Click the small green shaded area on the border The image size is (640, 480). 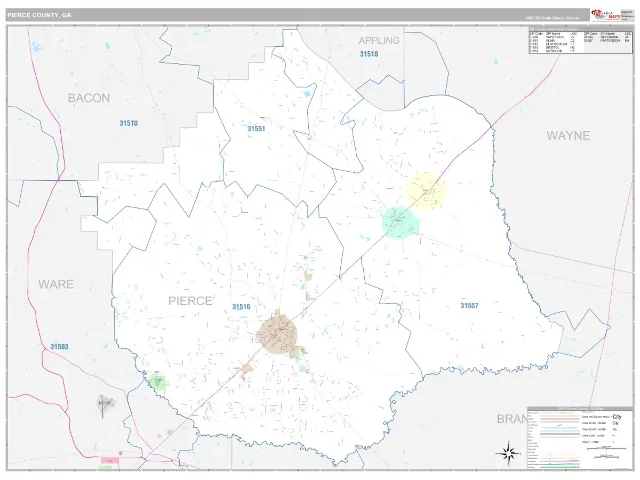[x=158, y=382]
